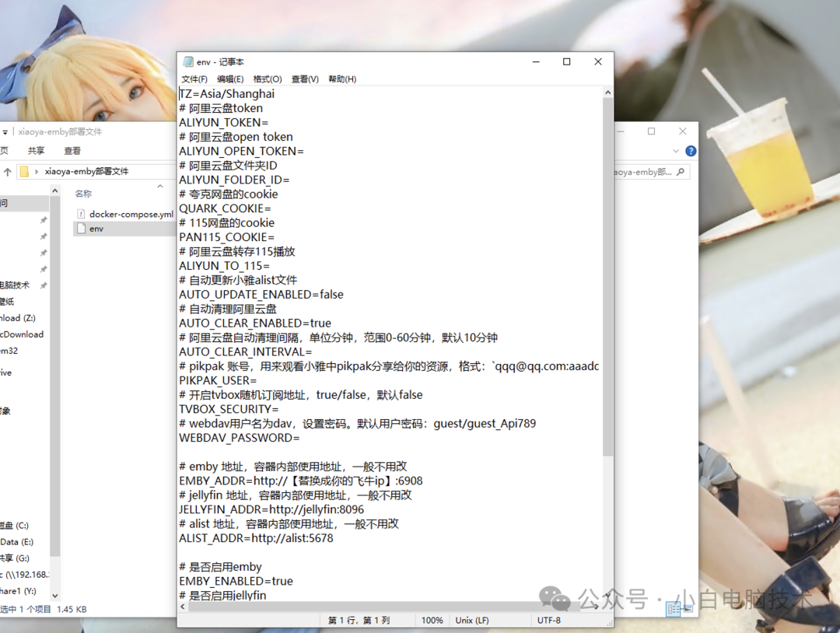Viewport: 840px width, 633px height.
Task: Place cursor on ALIYUN_TO_115= line
Action: (225, 266)
